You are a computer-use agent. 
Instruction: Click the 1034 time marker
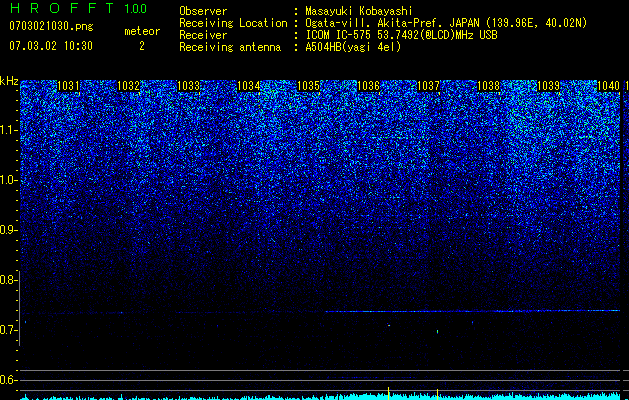249,86
